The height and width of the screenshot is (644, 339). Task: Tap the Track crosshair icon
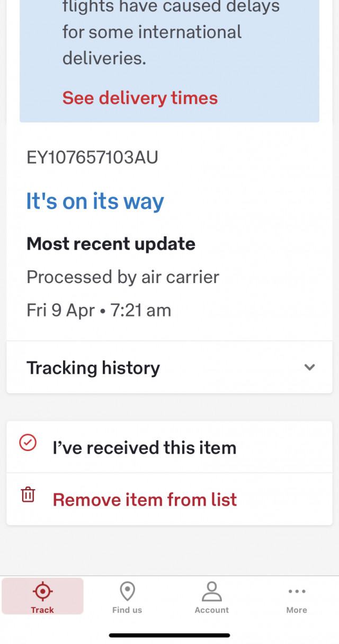(42, 591)
